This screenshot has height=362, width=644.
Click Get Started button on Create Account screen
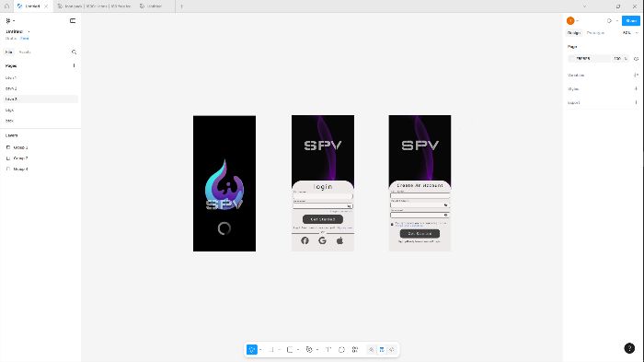(420, 234)
